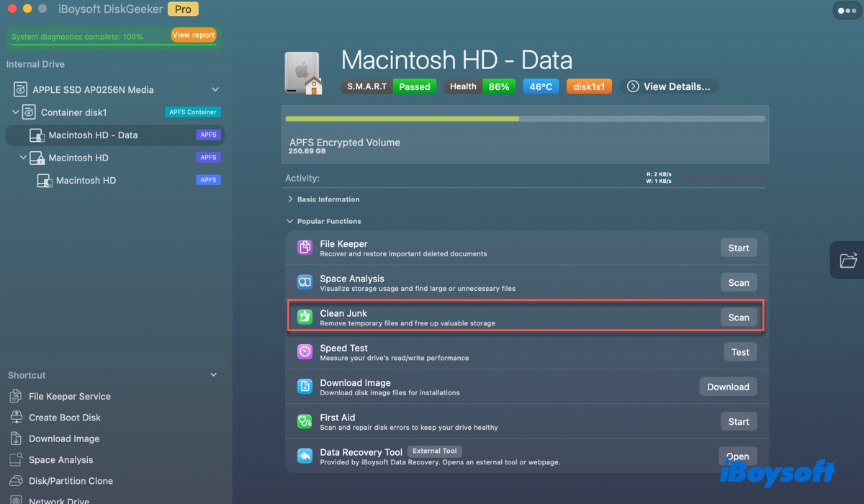The image size is (864, 504).
Task: Click the File Keeper function icon
Action: point(305,248)
